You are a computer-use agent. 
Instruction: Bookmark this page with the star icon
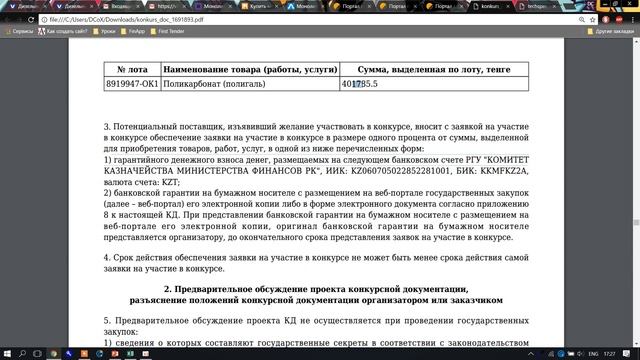(593, 20)
